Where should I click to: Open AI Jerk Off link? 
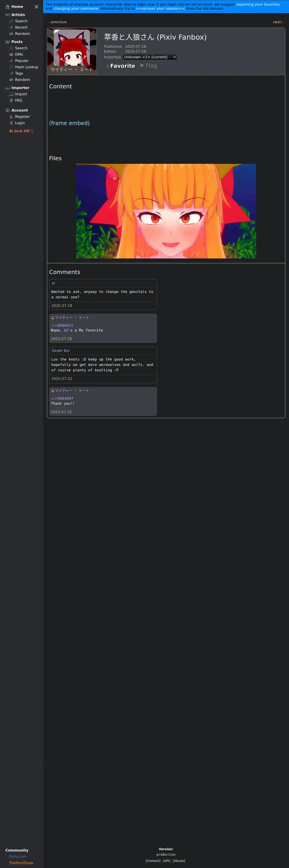click(x=21, y=131)
